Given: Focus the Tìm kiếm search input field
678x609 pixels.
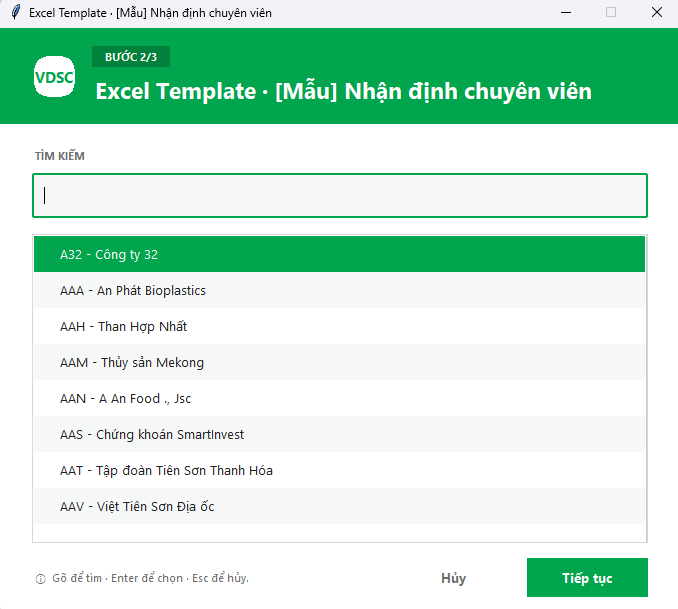Looking at the screenshot, I should click(339, 196).
